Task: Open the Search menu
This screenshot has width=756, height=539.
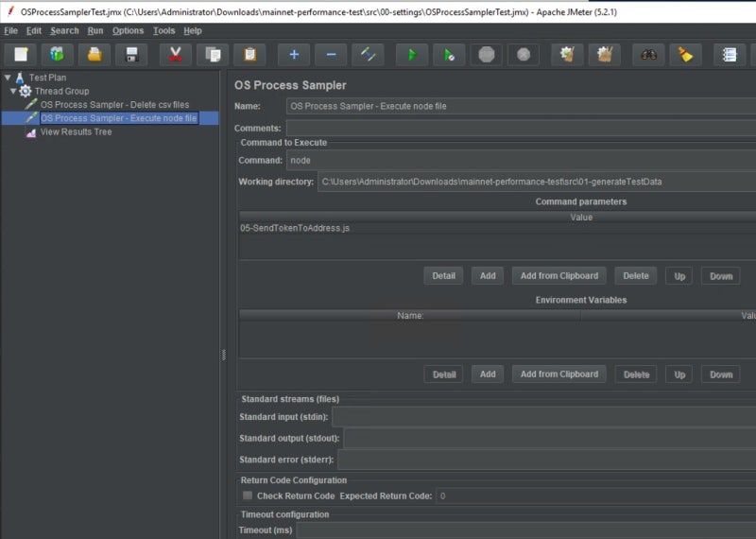Action: (x=64, y=30)
